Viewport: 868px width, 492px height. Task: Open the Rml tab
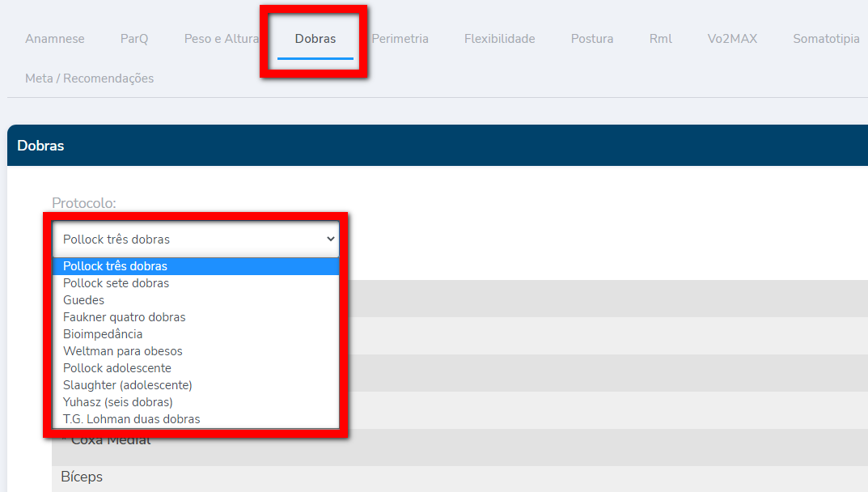(x=660, y=39)
